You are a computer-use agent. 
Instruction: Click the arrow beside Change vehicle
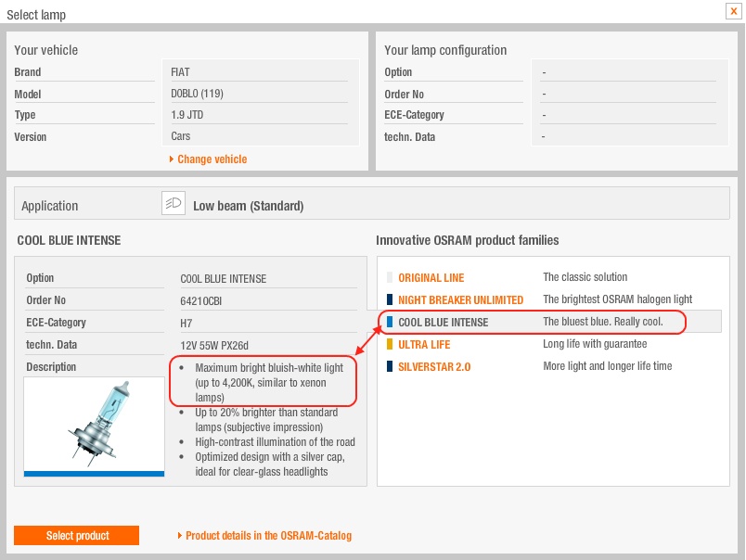(172, 159)
